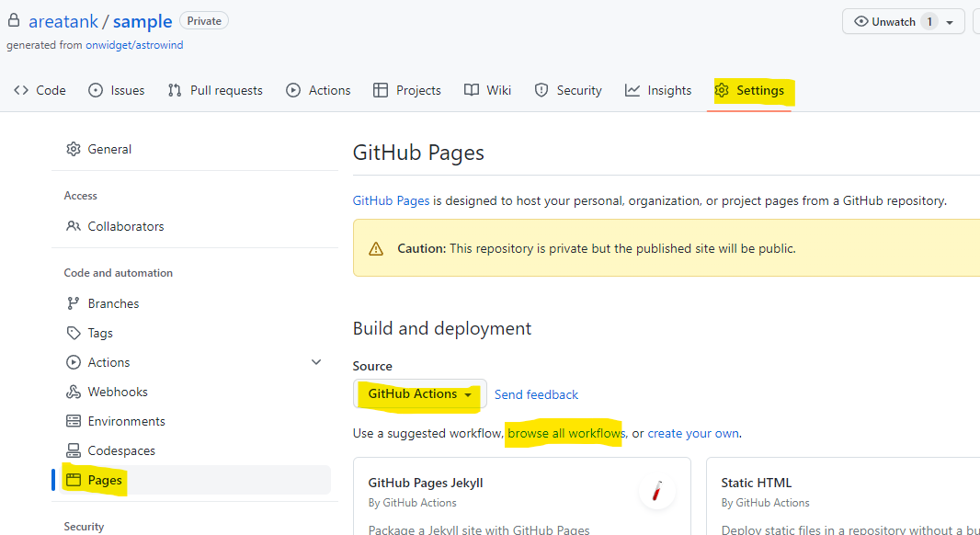Follow the create your own link
This screenshot has height=535, width=980.
pyautogui.click(x=693, y=433)
